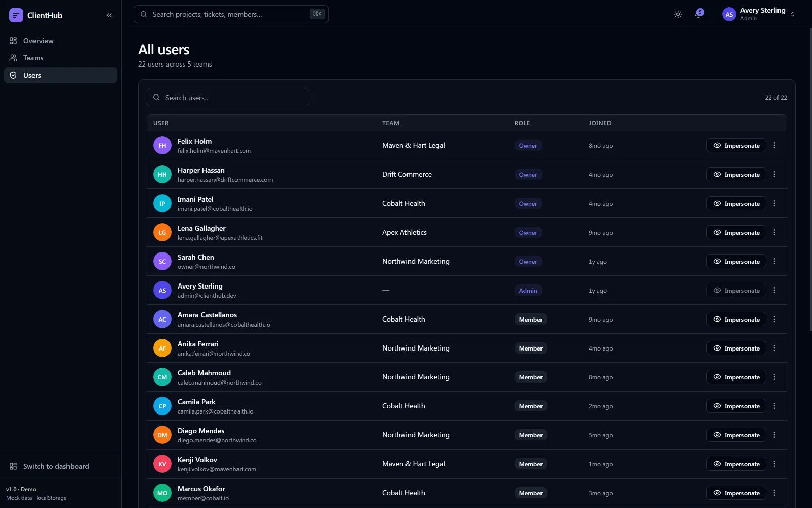This screenshot has height=508, width=812.
Task: Open more options for Lena Gallagher
Action: click(774, 232)
